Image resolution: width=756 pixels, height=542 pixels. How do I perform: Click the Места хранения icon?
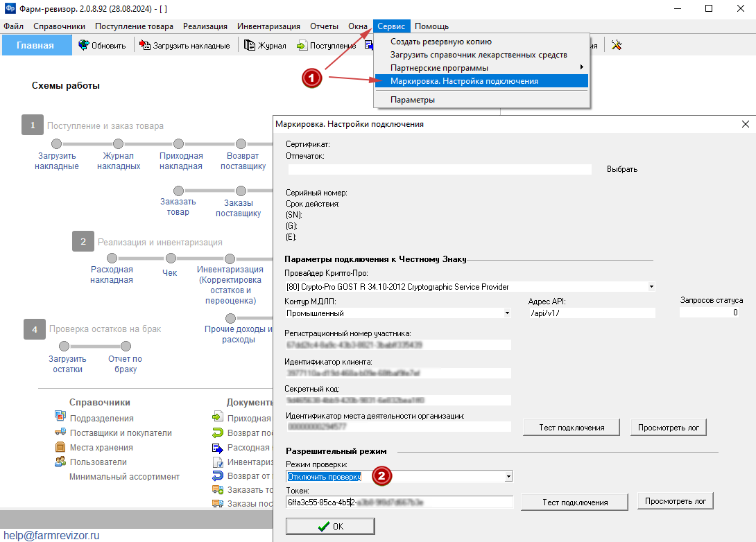coord(60,446)
